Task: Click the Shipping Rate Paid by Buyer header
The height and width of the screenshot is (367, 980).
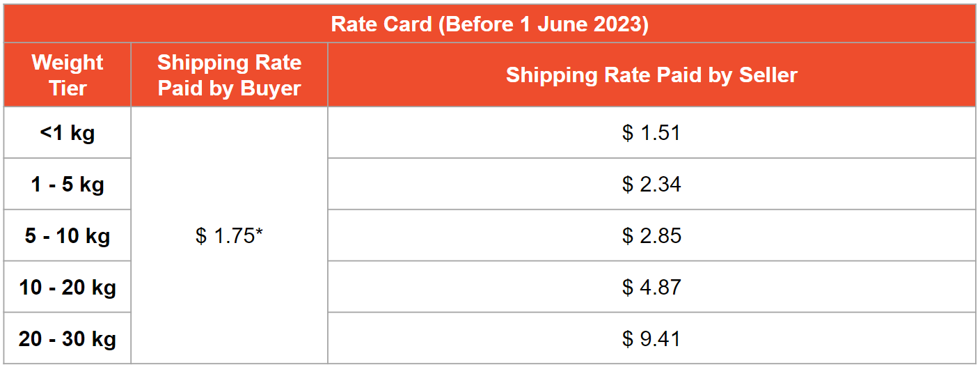Action: 229,75
